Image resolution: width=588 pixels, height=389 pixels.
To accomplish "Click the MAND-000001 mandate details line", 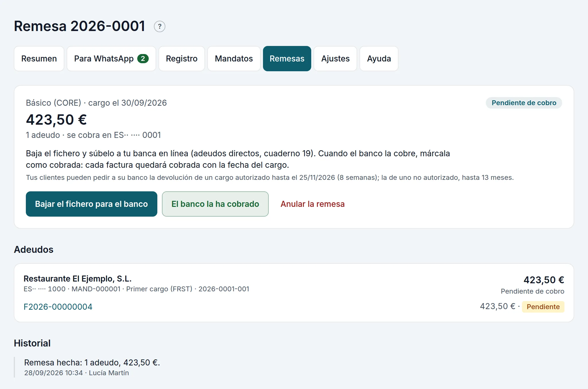I will point(136,289).
